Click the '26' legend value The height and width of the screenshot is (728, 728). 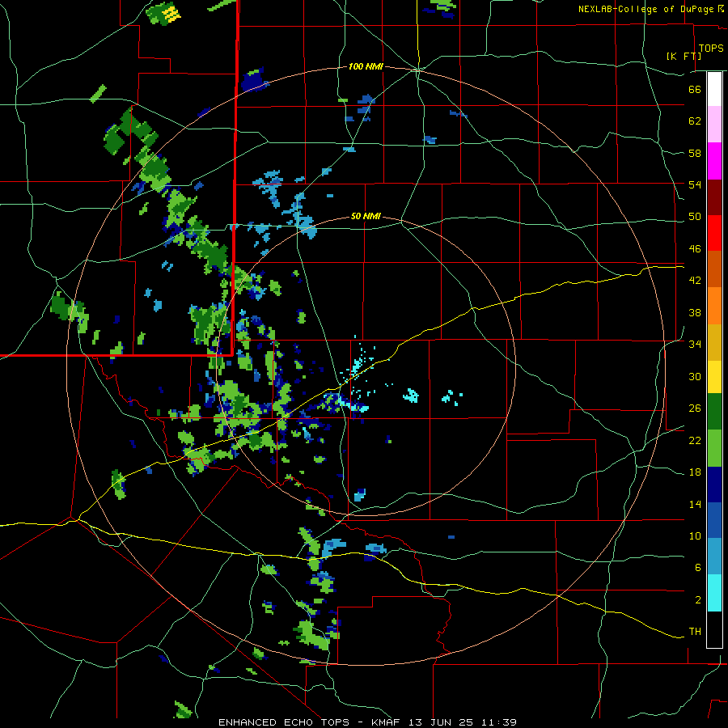click(695, 408)
